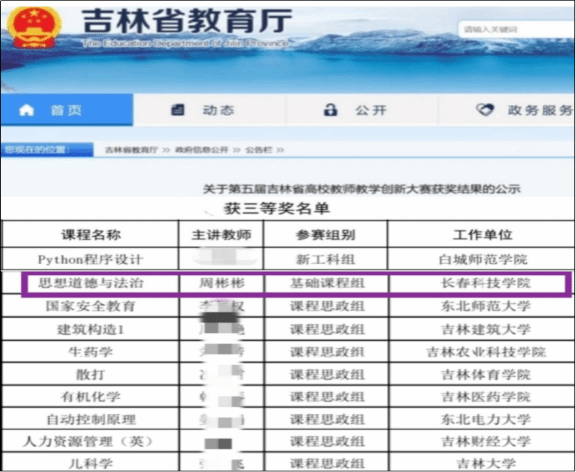Select the 周彬彬 teacher name cell

tap(222, 283)
